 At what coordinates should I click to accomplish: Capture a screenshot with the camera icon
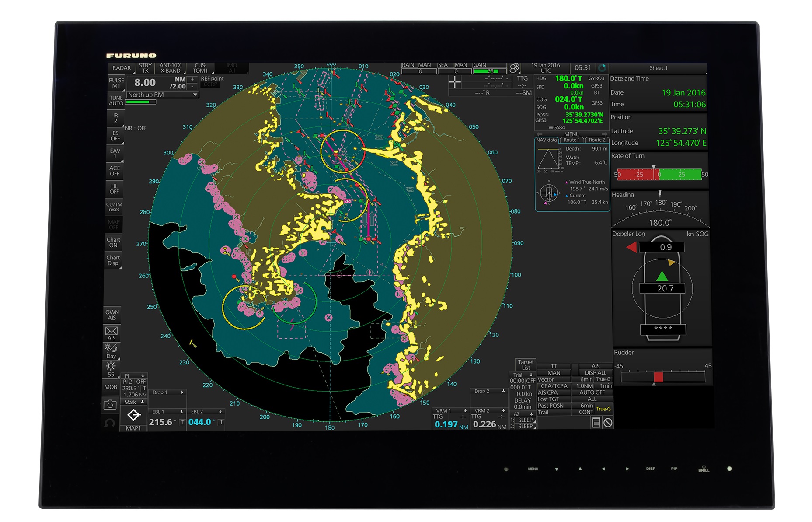click(110, 405)
